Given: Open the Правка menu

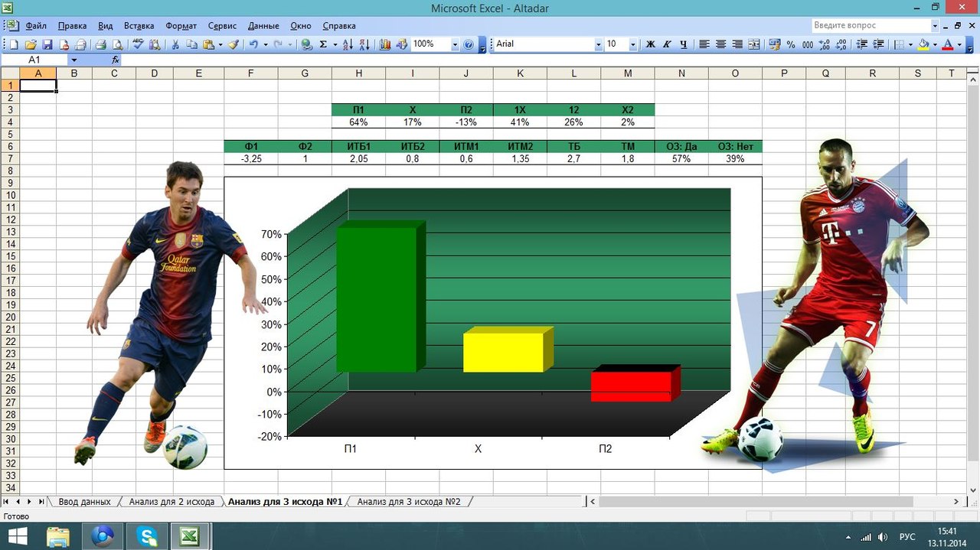Looking at the screenshot, I should tap(72, 25).
